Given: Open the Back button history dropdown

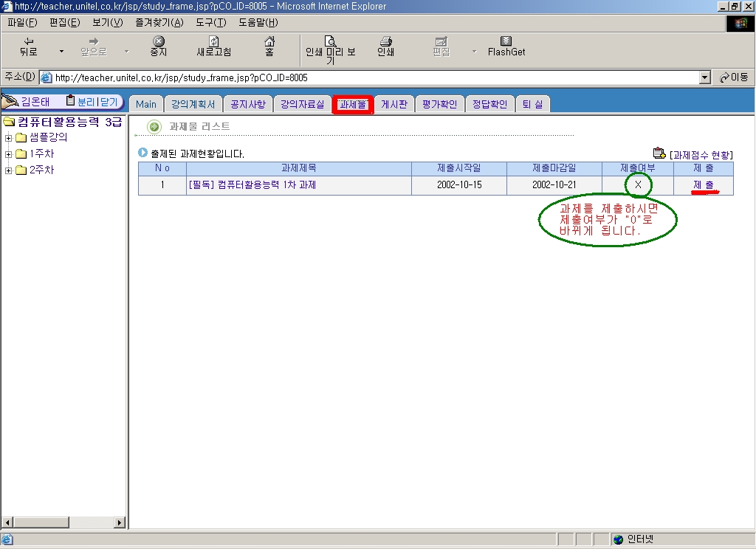Looking at the screenshot, I should [61, 52].
